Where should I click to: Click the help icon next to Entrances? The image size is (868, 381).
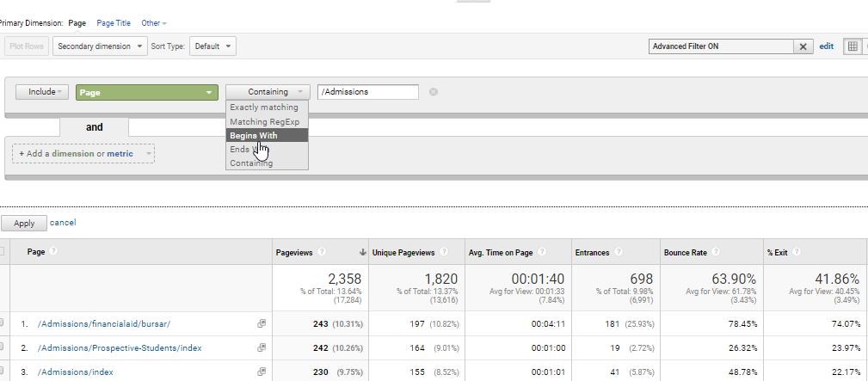[618, 252]
